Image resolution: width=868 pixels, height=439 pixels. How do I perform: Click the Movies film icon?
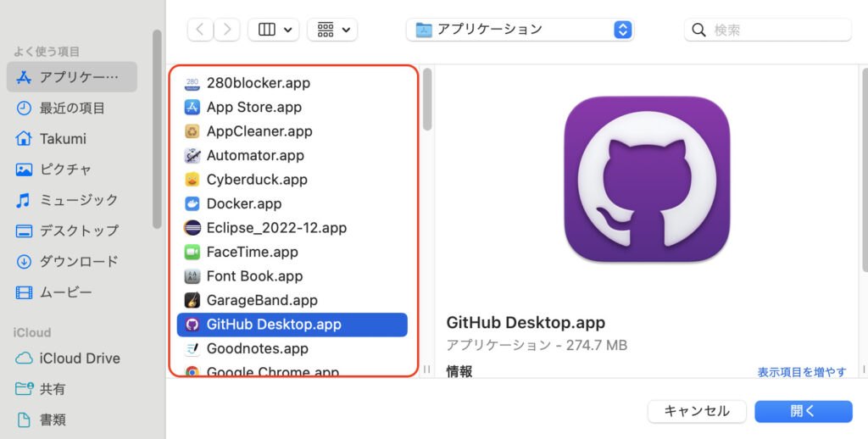coord(24,292)
